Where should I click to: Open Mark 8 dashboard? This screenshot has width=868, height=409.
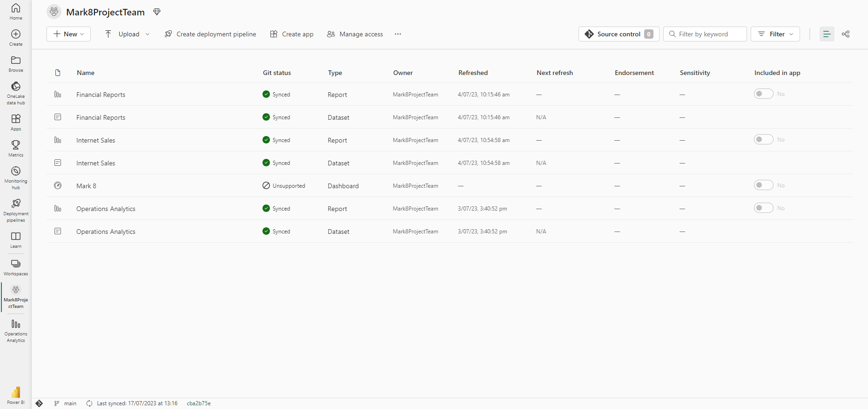tap(87, 186)
